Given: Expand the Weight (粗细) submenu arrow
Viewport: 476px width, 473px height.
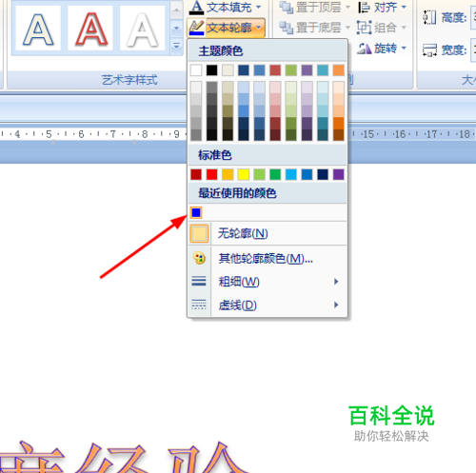Looking at the screenshot, I should (336, 281).
